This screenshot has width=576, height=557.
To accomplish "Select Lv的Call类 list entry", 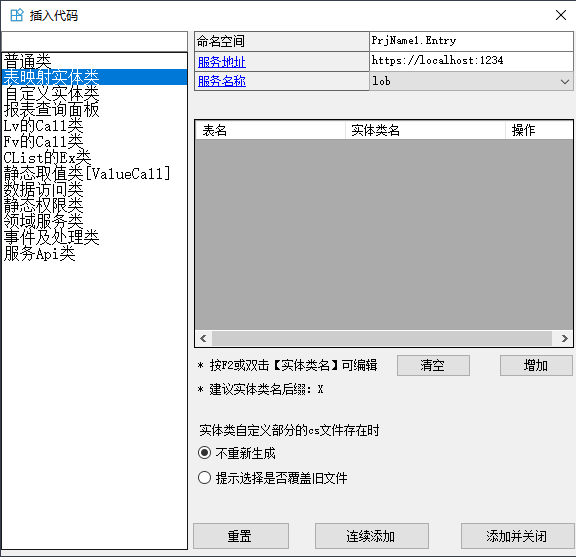I will click(x=43, y=125).
